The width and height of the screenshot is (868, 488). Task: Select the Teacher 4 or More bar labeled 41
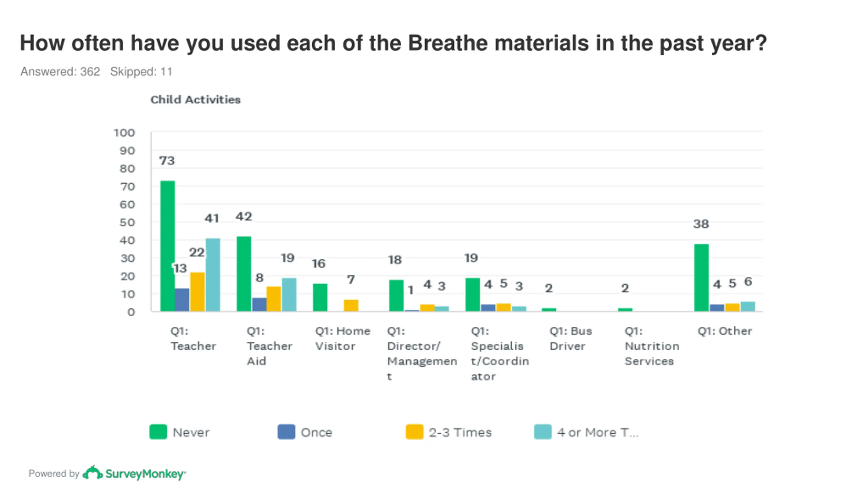tap(213, 274)
